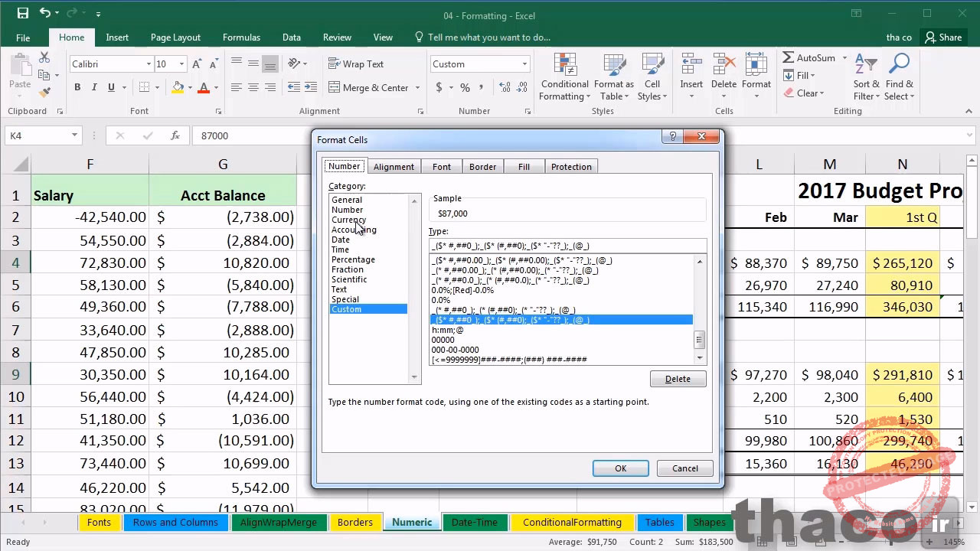This screenshot has width=980, height=551.
Task: Align text left in ribbon
Action: [x=237, y=88]
